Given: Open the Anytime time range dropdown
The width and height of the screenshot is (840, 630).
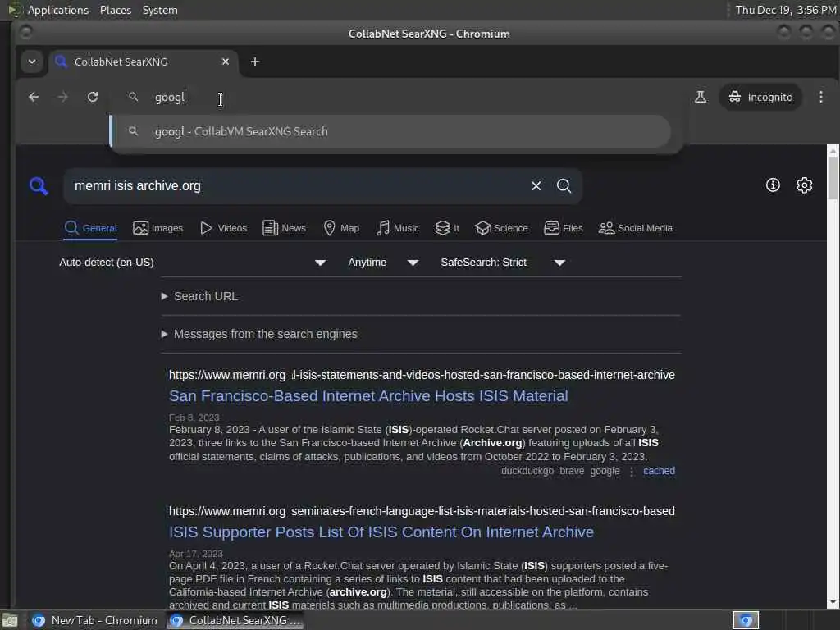Looking at the screenshot, I should pos(382,262).
